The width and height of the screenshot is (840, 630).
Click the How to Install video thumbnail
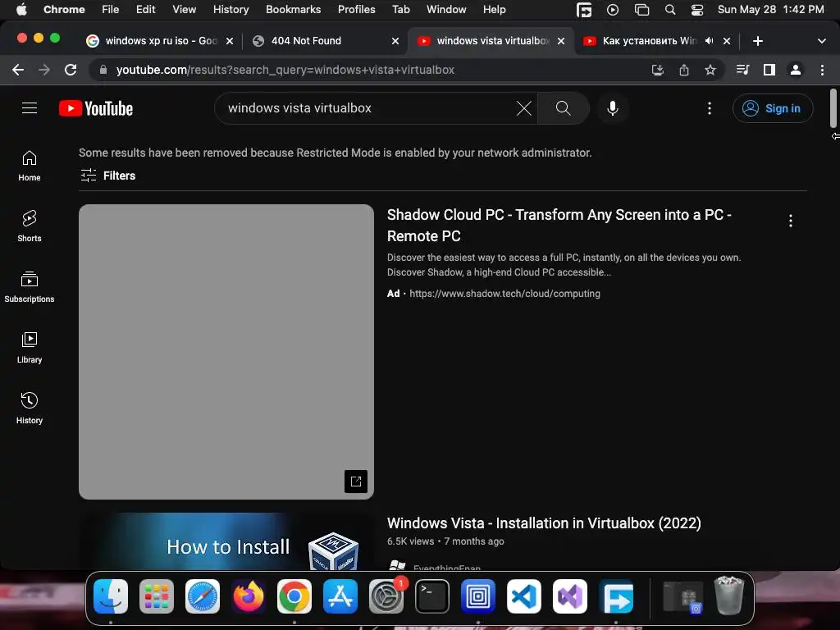[226, 541]
